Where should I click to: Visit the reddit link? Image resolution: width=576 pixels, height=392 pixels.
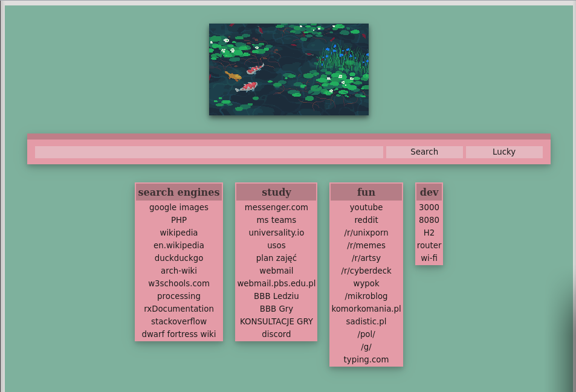[366, 220]
